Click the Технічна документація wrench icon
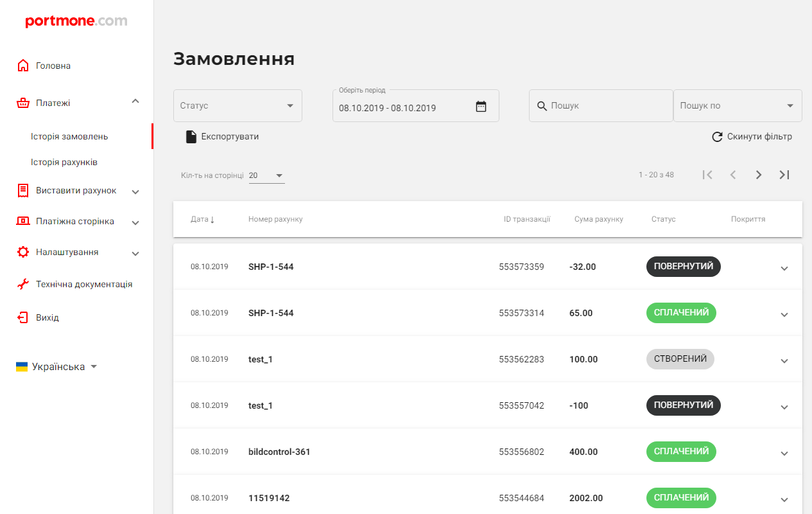 (23, 284)
